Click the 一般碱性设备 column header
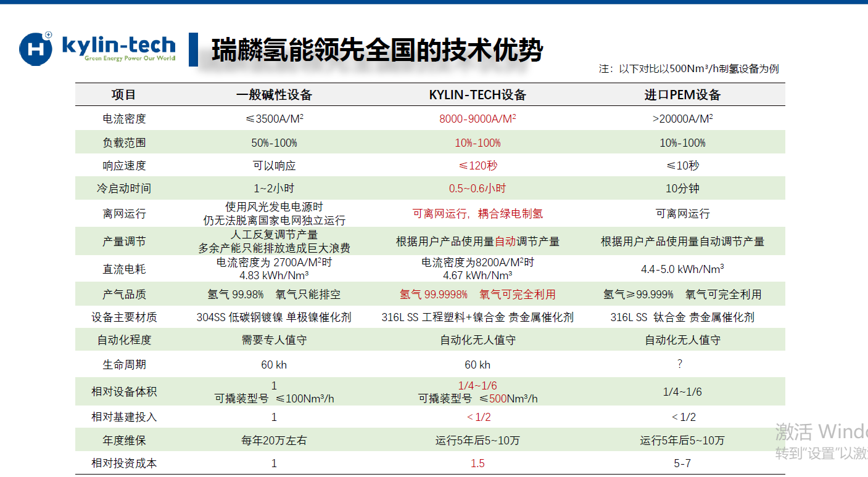 [x=274, y=95]
